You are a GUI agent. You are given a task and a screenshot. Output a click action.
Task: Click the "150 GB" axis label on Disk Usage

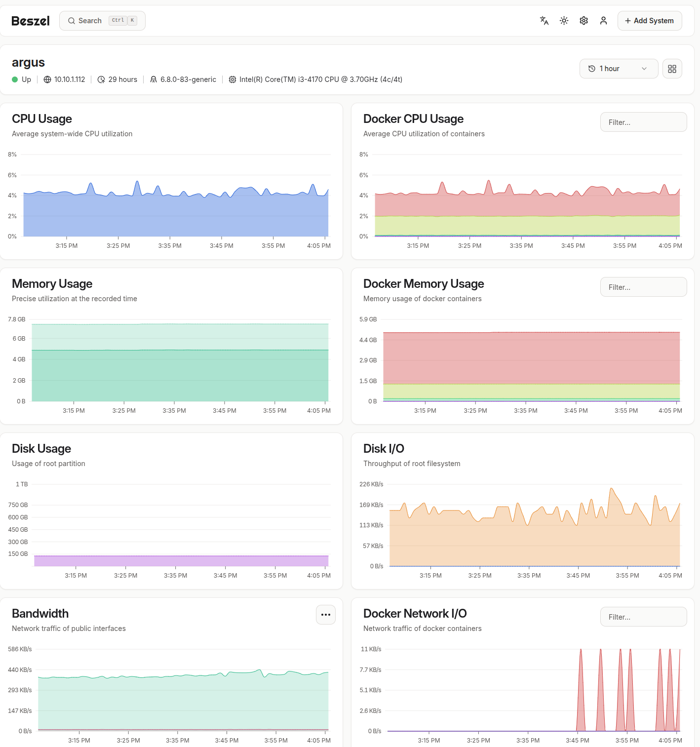click(x=18, y=554)
